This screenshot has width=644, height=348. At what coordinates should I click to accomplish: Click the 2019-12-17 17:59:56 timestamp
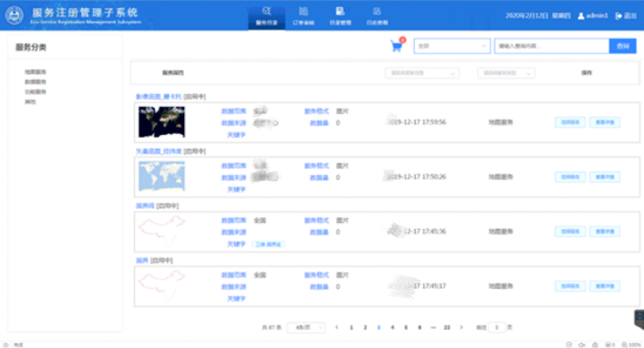416,122
